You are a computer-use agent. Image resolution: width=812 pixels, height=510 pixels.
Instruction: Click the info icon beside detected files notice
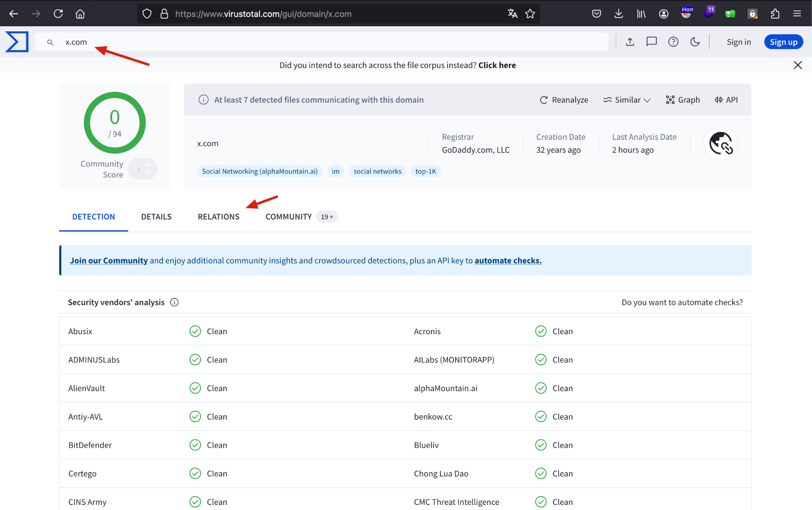tap(203, 100)
